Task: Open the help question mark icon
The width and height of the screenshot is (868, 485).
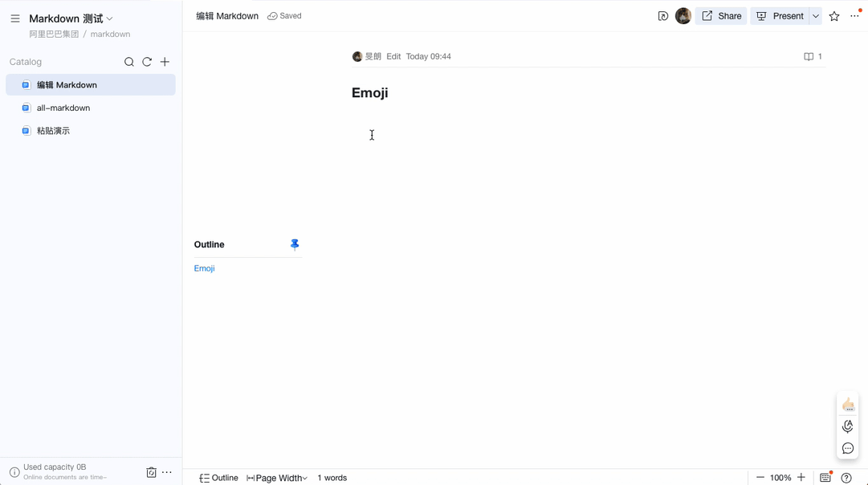Action: click(x=846, y=478)
